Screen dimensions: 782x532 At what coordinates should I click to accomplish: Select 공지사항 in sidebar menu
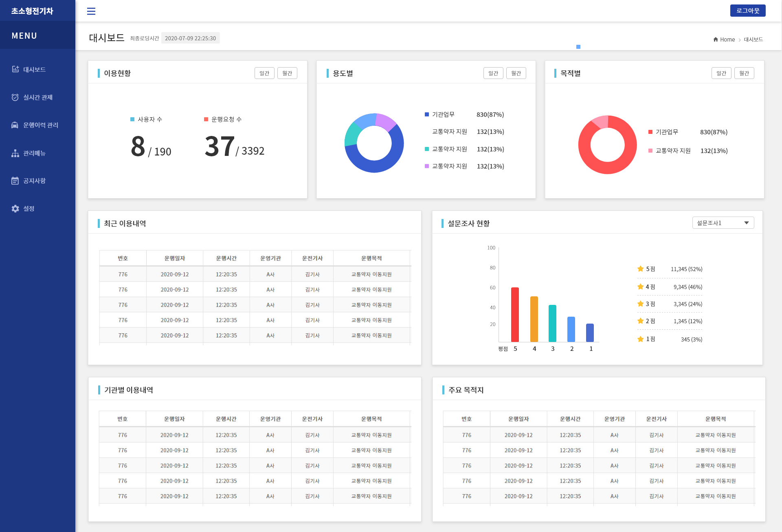click(x=34, y=181)
